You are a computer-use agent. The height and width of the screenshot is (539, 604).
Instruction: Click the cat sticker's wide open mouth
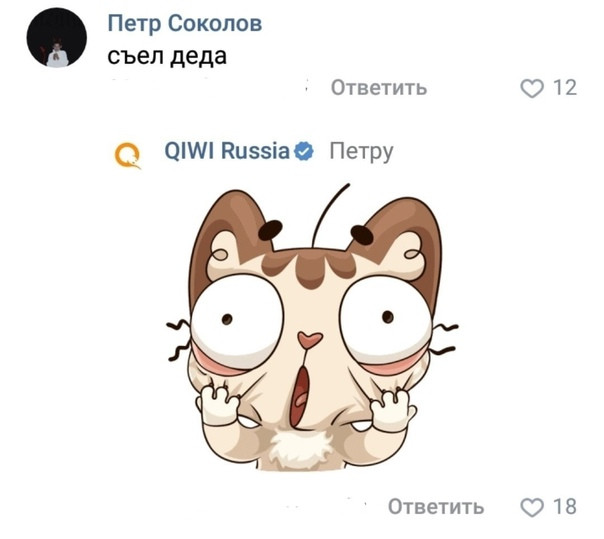click(x=300, y=396)
